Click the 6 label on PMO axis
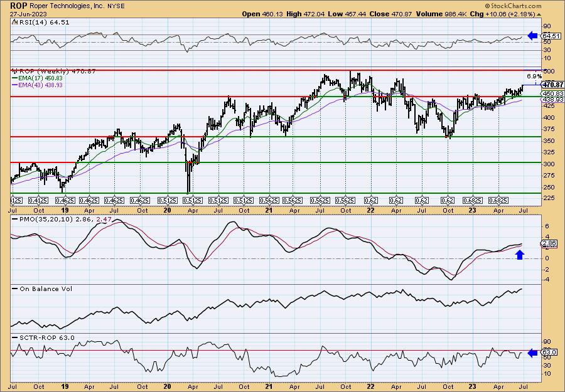 (x=547, y=226)
